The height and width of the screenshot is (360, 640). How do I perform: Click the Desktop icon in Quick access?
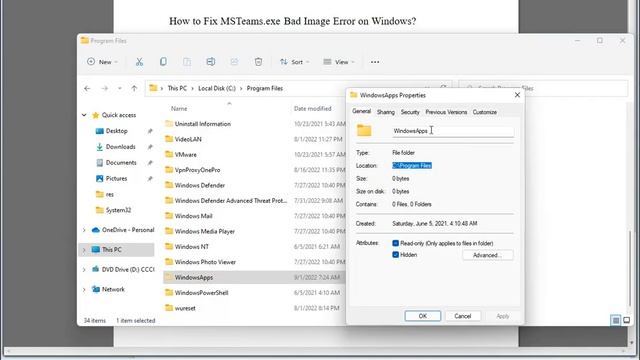(99, 131)
